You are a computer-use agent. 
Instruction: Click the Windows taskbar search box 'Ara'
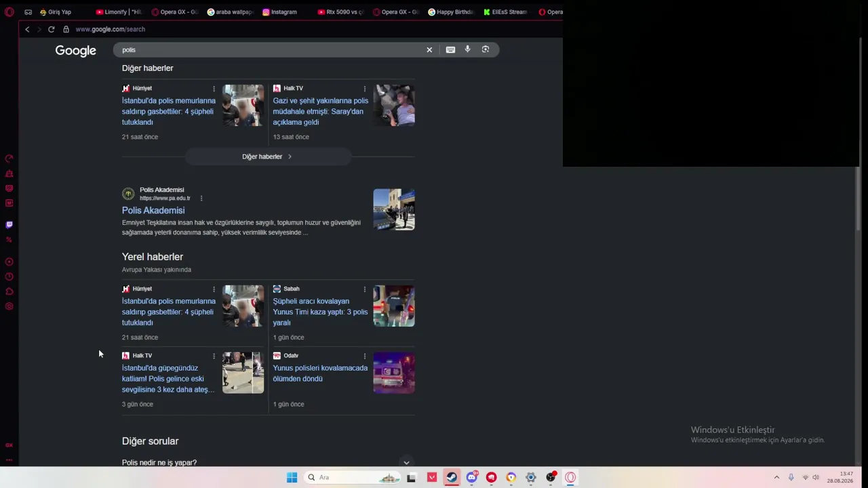[x=353, y=477]
